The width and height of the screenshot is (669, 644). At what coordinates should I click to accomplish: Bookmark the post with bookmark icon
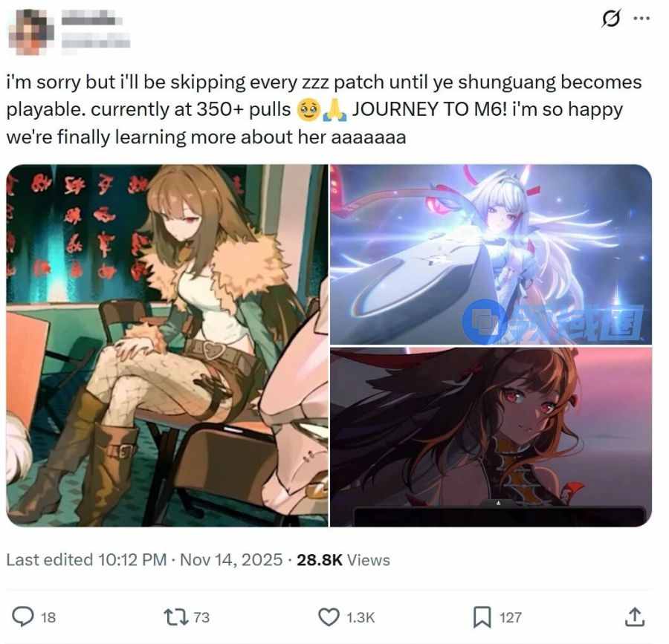(x=482, y=617)
